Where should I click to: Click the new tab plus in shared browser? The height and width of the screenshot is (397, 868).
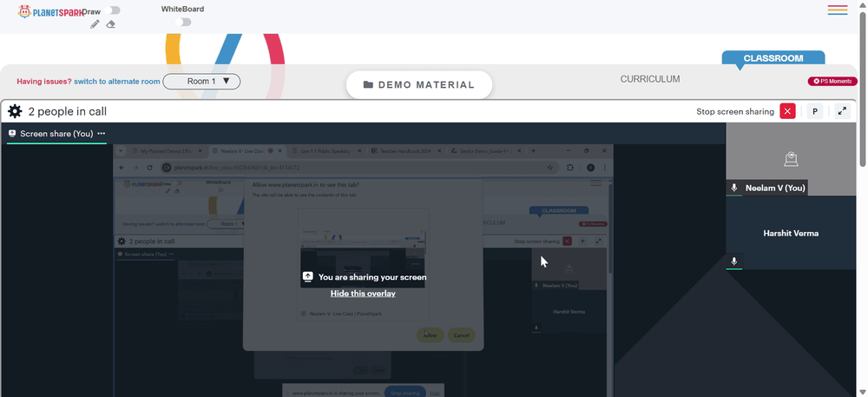[x=534, y=150]
